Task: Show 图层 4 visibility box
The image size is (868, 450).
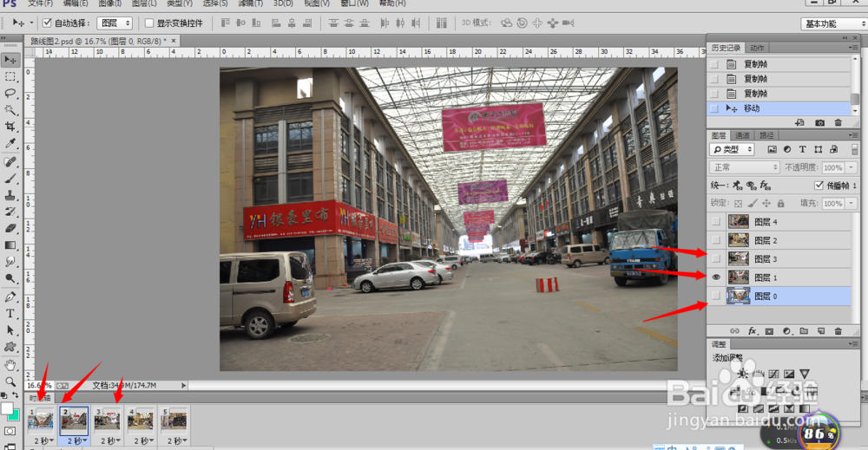Action: coord(716,222)
